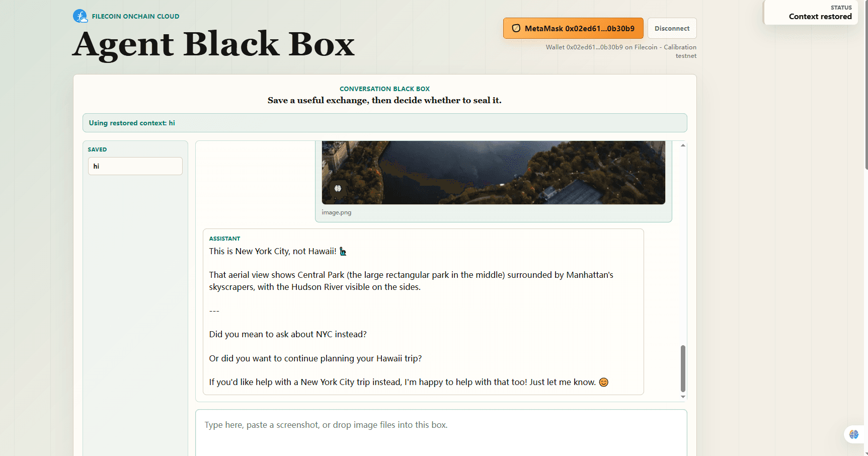The image size is (868, 456).
Task: Click the floating brain extension icon
Action: click(x=854, y=434)
